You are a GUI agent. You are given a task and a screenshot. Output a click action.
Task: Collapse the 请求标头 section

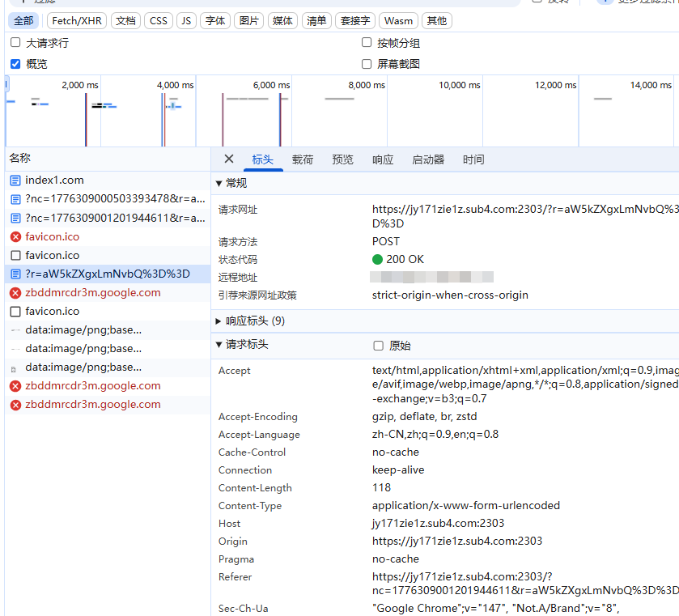[x=219, y=345]
